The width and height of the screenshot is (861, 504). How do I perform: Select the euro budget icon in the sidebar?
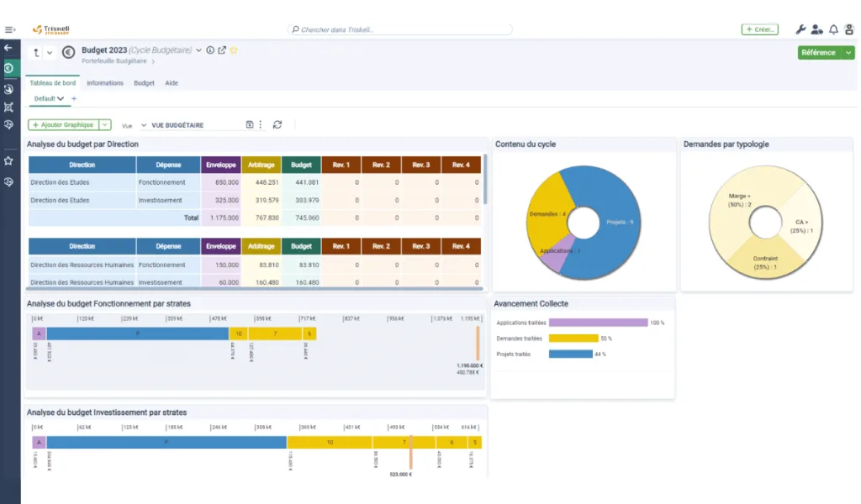[8, 68]
